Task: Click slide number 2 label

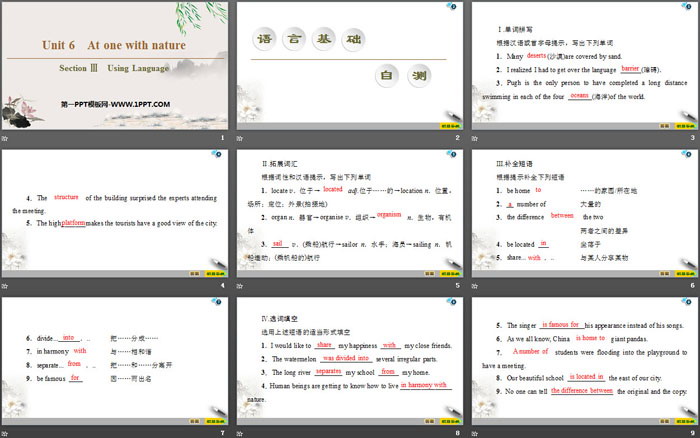Action: click(457, 138)
